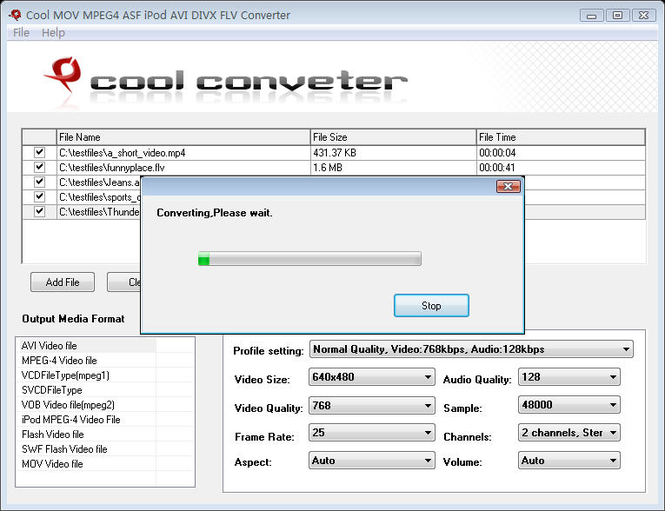Open the Channels dropdown

tap(569, 433)
